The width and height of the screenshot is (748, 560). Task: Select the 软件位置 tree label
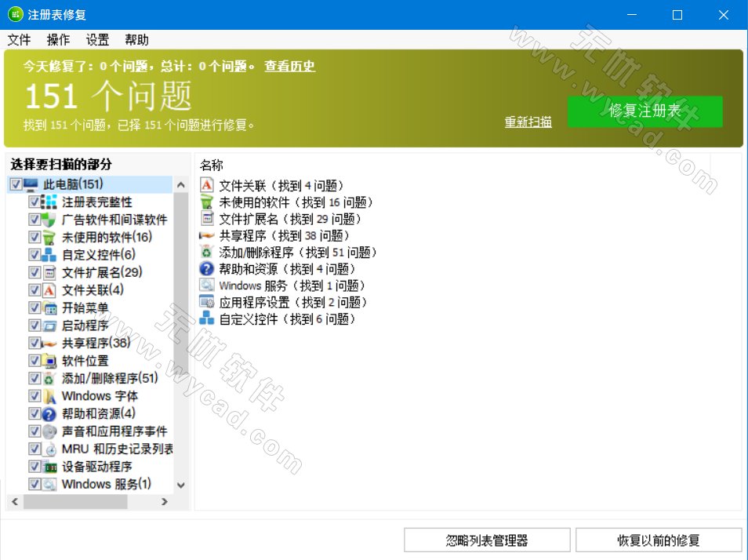coord(85,361)
